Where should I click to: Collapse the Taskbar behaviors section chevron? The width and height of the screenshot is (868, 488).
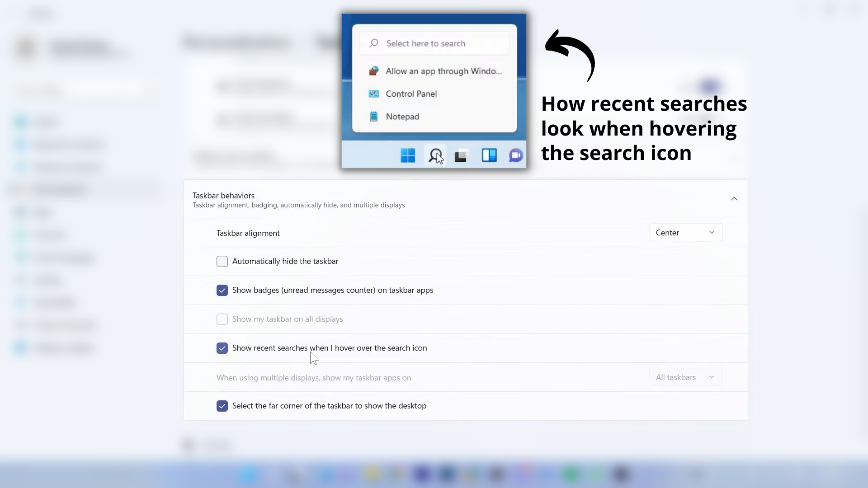tap(734, 199)
